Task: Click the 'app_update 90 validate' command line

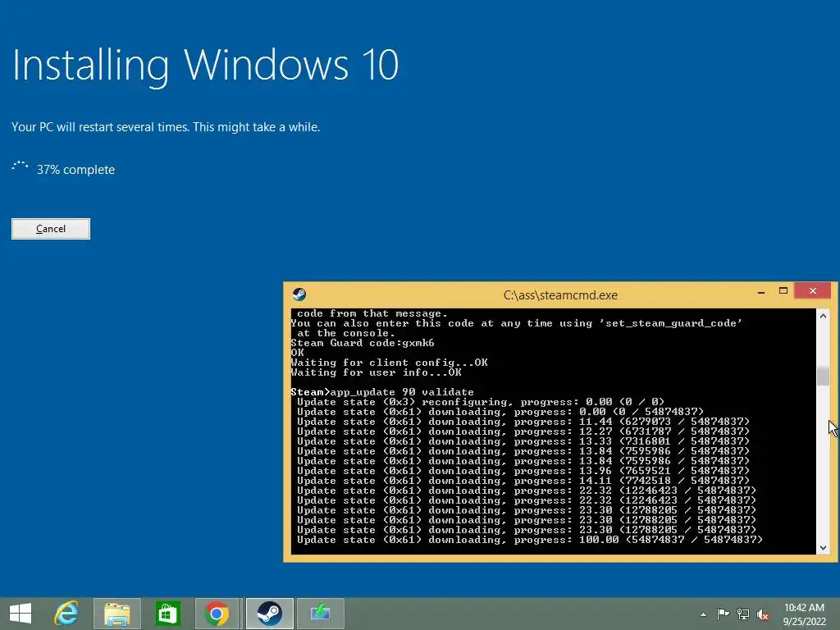Action: (382, 392)
